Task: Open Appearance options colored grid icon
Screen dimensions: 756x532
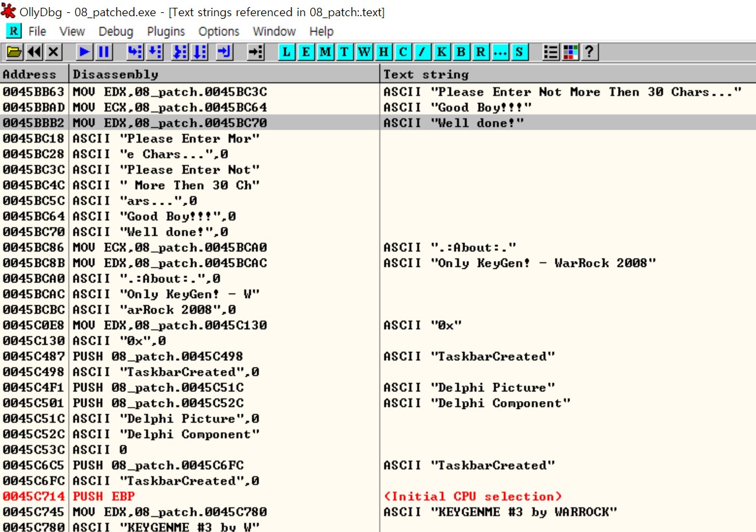Action: 570,52
